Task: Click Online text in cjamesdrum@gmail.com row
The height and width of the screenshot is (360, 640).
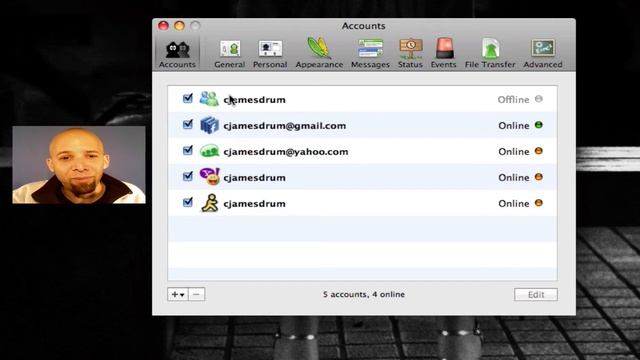Action: (x=513, y=126)
